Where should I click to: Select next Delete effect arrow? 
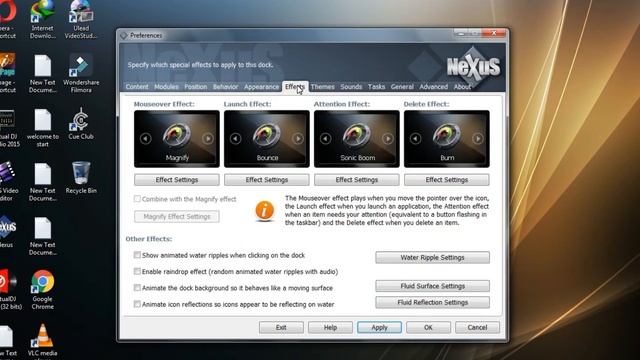coord(478,139)
